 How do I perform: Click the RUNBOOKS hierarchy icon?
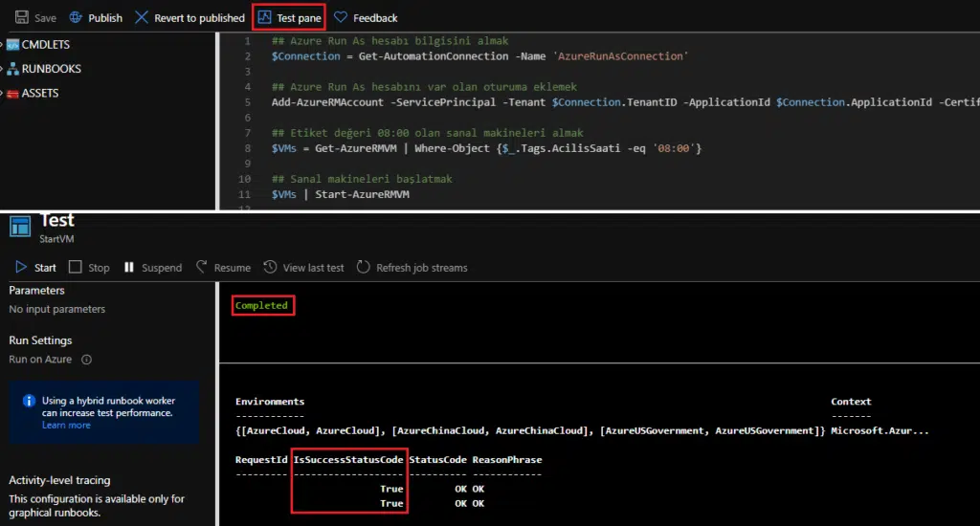tap(13, 69)
